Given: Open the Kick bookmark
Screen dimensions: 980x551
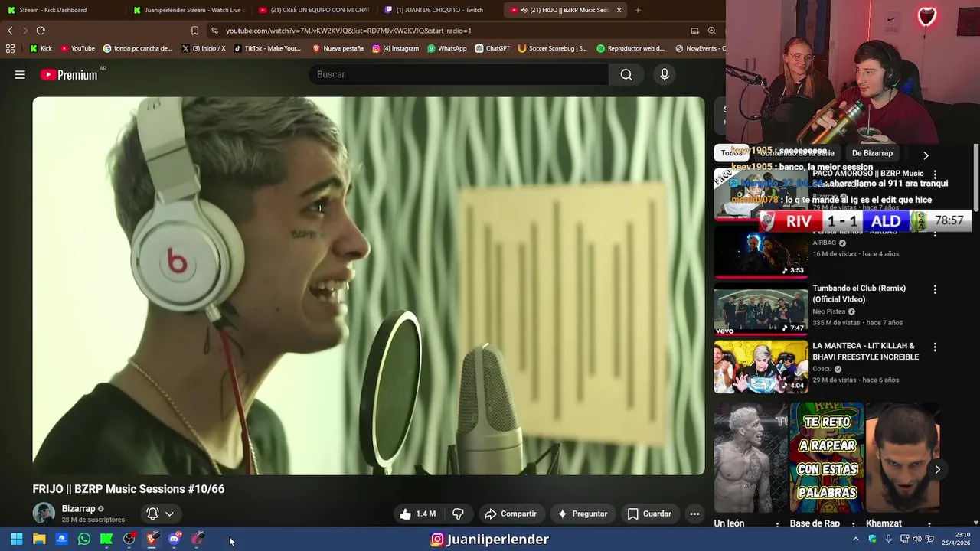Looking at the screenshot, I should pos(41,48).
